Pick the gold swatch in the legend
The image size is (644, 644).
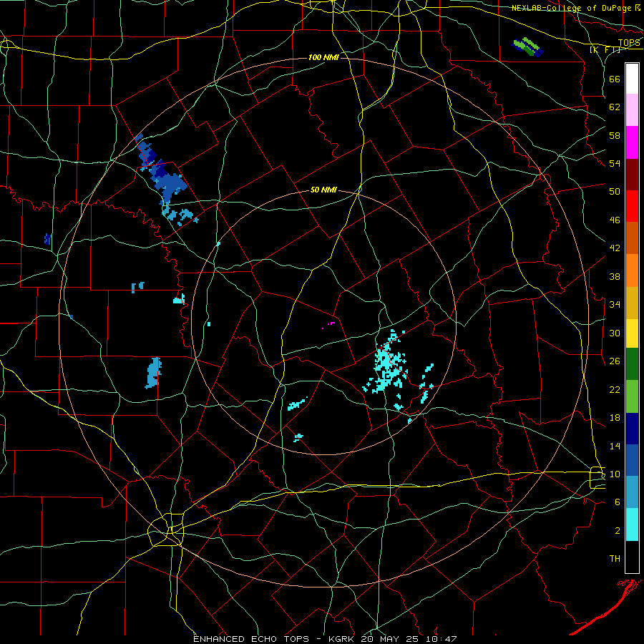632,303
